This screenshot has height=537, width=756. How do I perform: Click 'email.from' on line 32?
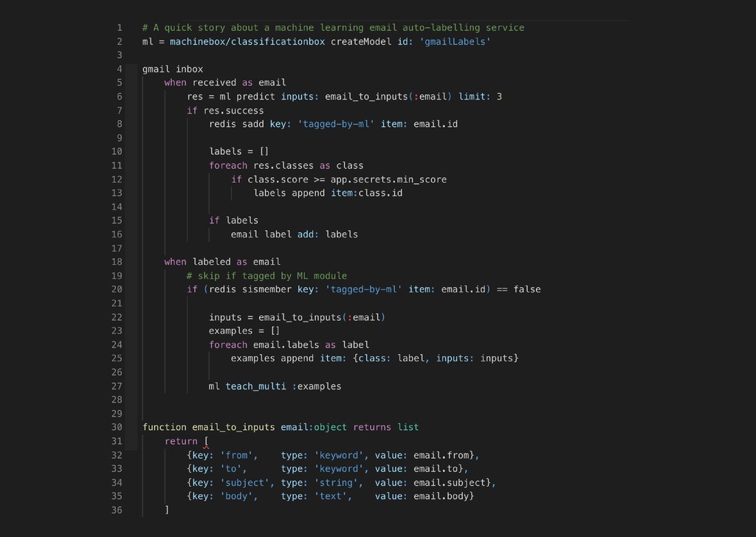pyautogui.click(x=441, y=455)
